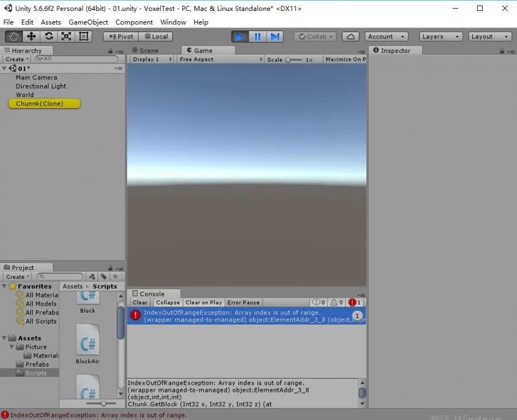The height and width of the screenshot is (420, 517).
Task: Select Chunnk(Clone) in Hierarchy
Action: [x=44, y=103]
